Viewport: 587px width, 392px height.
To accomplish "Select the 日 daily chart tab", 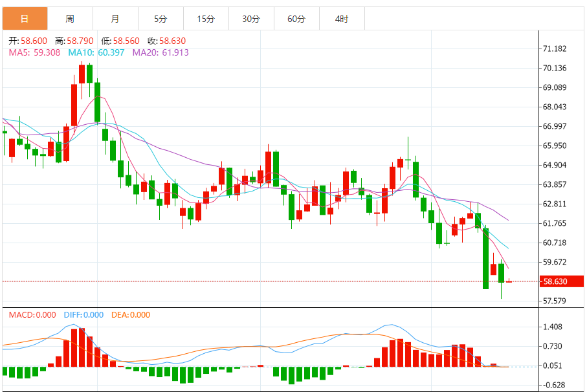I will 25,19.
